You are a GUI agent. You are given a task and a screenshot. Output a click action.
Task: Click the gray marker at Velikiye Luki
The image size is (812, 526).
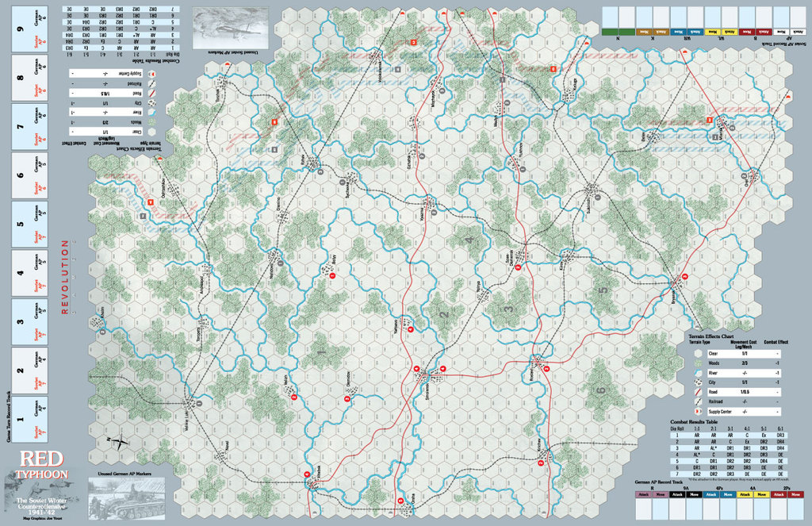tap(199, 403)
